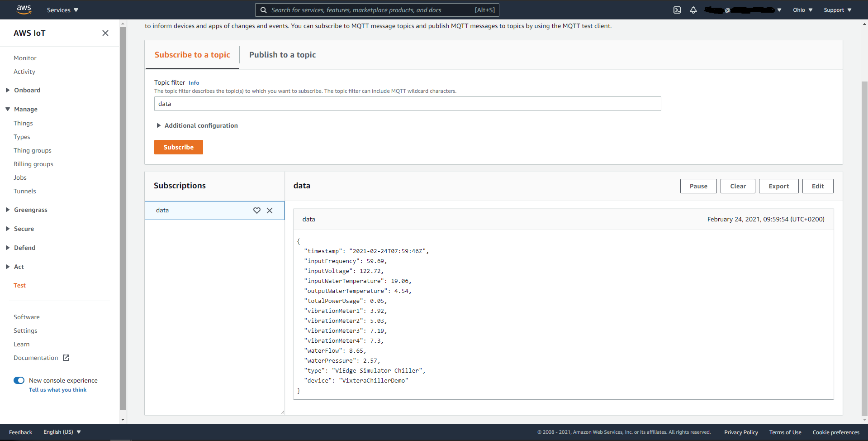The height and width of the screenshot is (441, 868).
Task: Switch to Subscribe to a topic tab
Action: (x=192, y=55)
